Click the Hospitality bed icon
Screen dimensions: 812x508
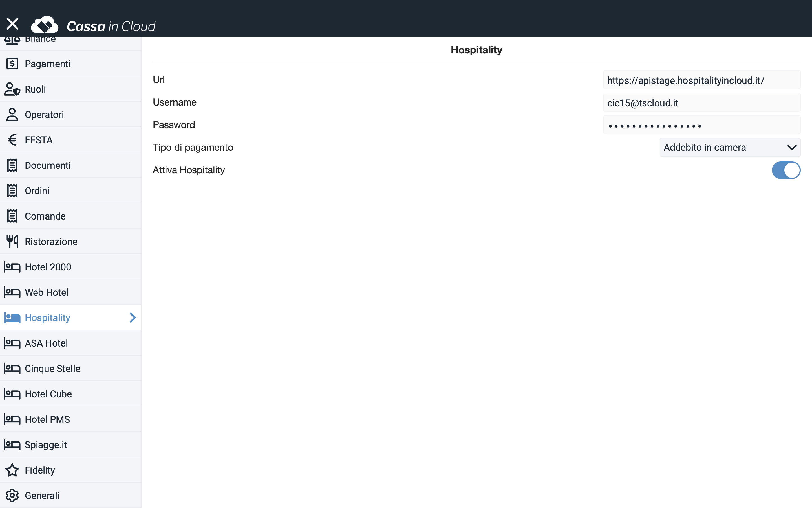coord(12,318)
